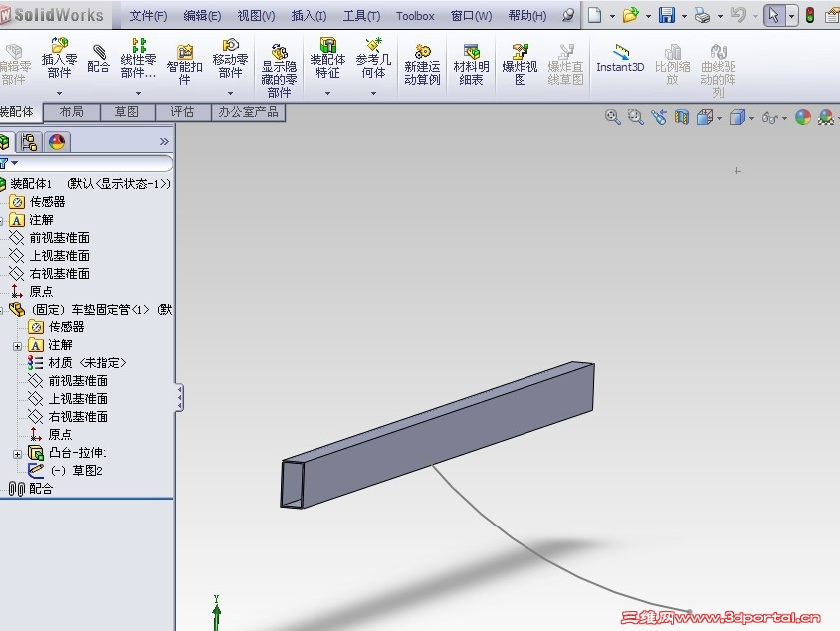The image size is (840, 631).
Task: Select top-level 前视基准面 plane
Action: 50,237
